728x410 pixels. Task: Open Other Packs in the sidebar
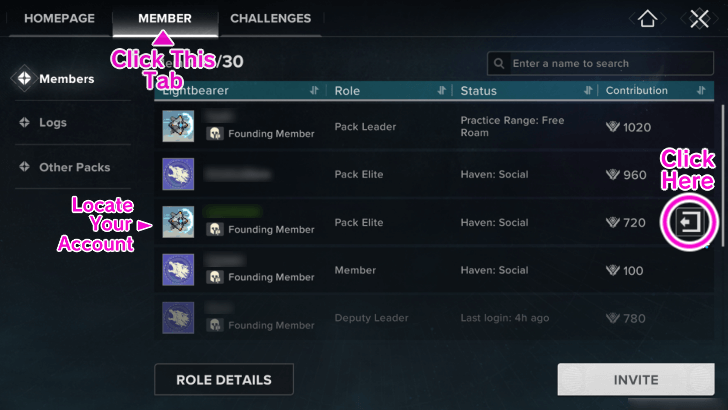click(73, 167)
